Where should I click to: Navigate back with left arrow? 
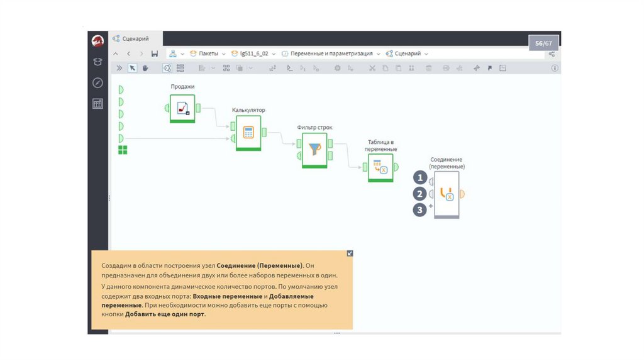tap(128, 54)
